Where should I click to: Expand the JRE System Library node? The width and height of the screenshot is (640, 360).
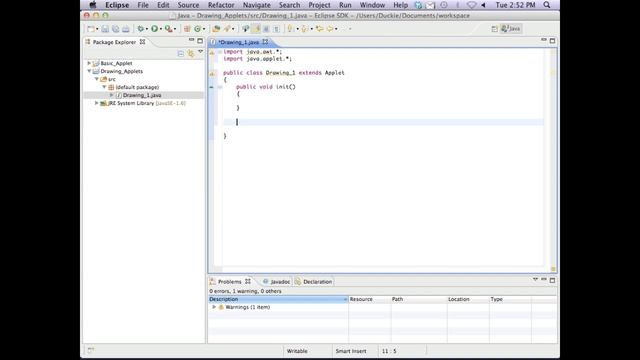coord(97,103)
